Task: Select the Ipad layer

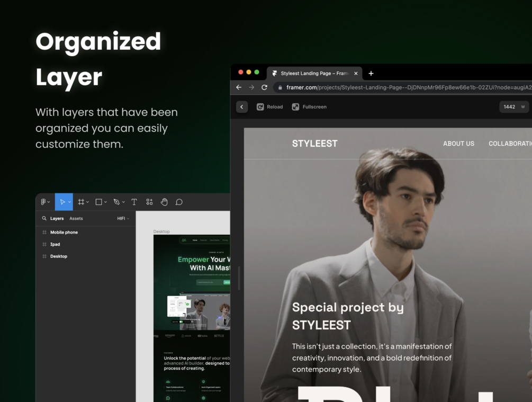Action: (55, 244)
